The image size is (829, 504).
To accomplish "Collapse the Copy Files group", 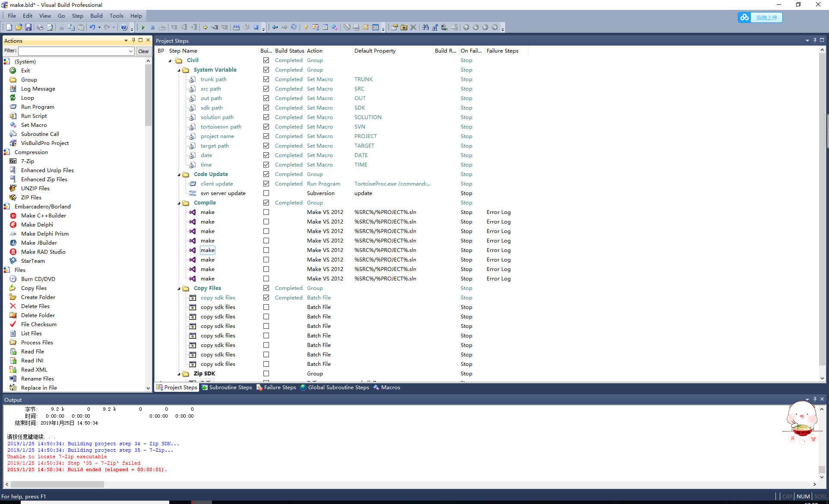I will (179, 289).
